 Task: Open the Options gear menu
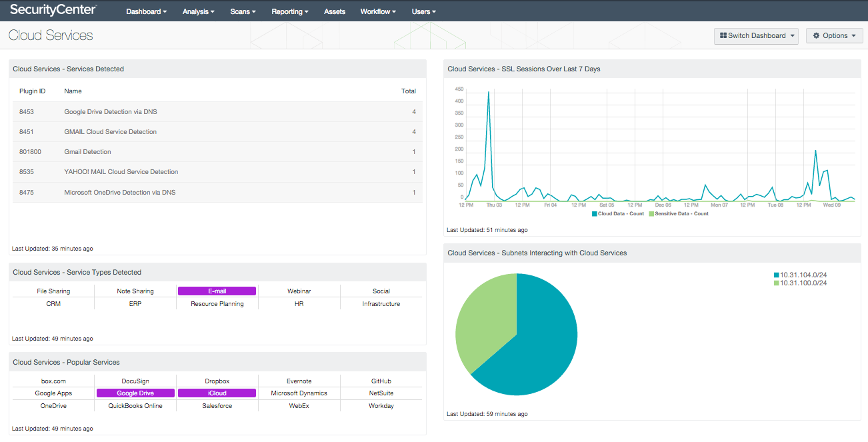(x=834, y=36)
